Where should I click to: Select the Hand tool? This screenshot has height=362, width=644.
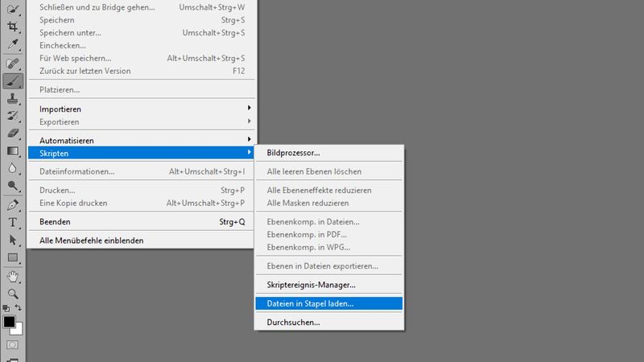(x=13, y=277)
